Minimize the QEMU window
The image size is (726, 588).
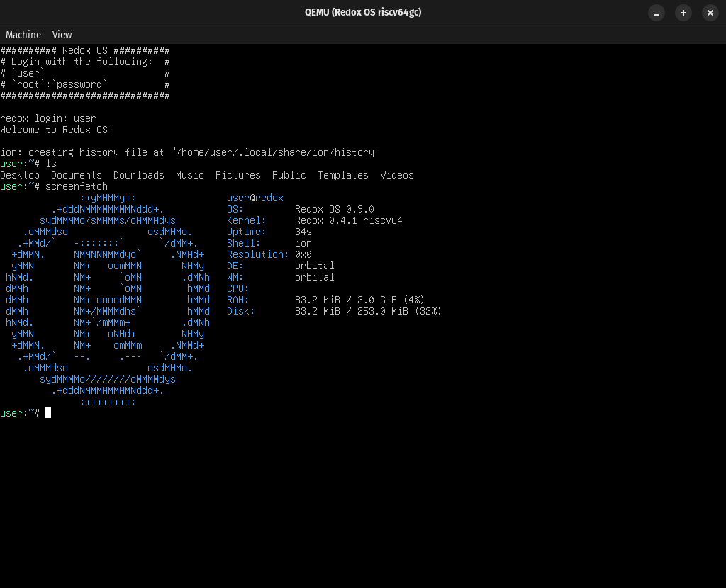(x=656, y=13)
